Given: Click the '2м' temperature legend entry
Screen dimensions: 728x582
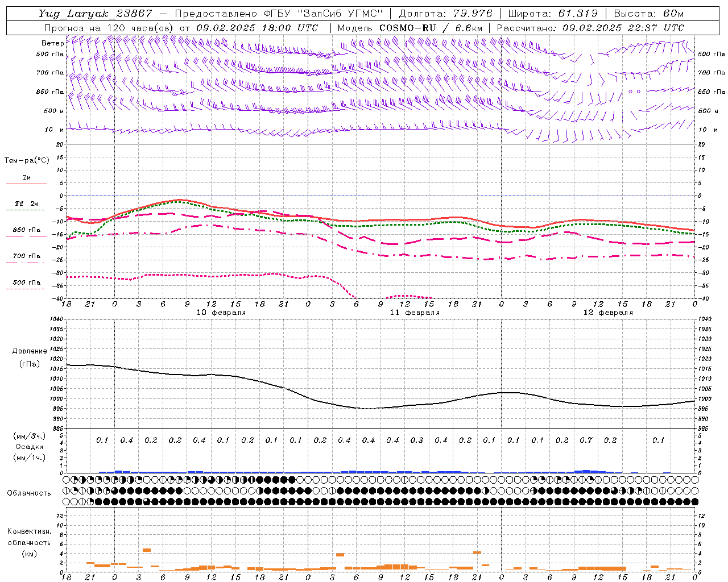Looking at the screenshot, I should 27,178.
